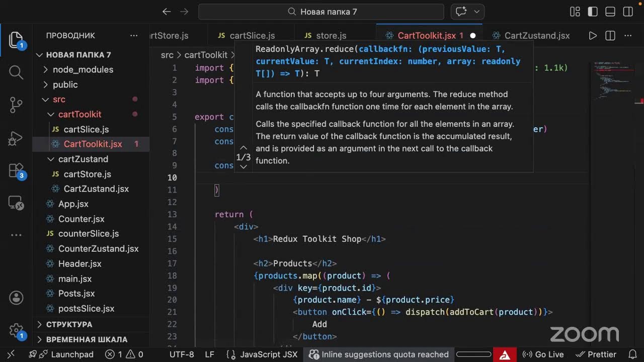Open the Explorer view in activity bar
The height and width of the screenshot is (362, 644).
[16, 39]
